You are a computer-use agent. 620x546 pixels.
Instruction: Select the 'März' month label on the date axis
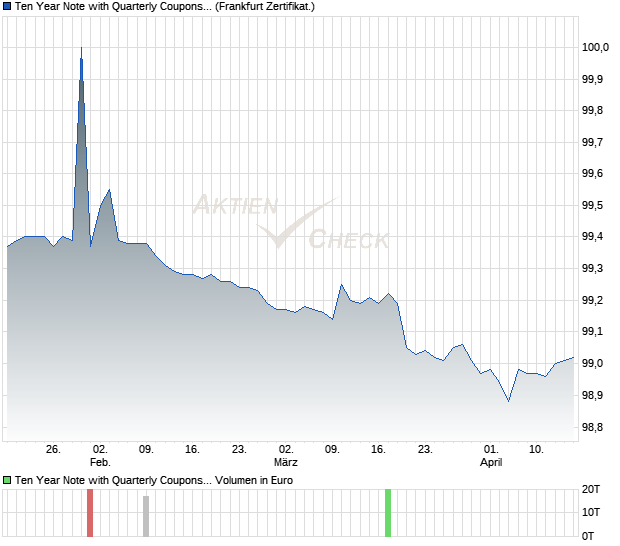pos(286,462)
